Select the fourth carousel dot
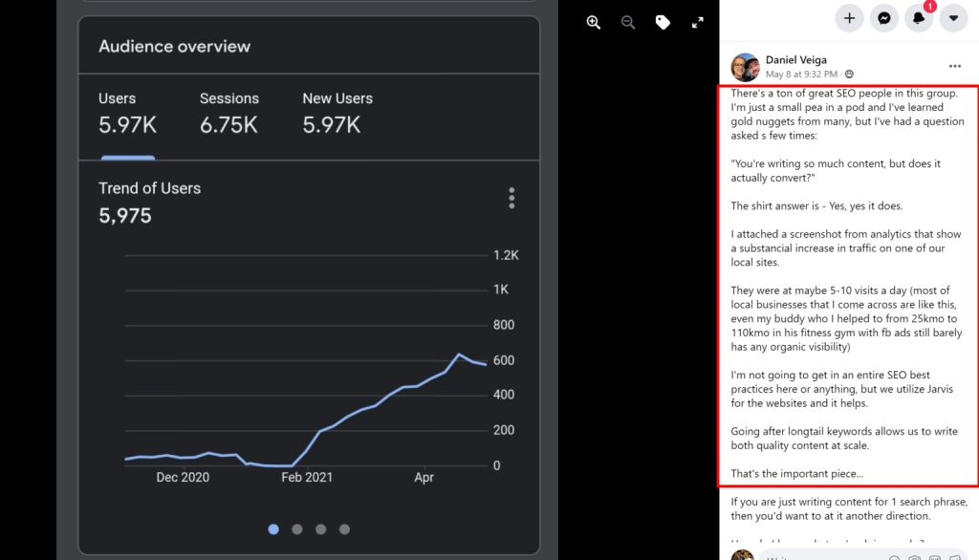Image resolution: width=979 pixels, height=560 pixels. pos(344,529)
